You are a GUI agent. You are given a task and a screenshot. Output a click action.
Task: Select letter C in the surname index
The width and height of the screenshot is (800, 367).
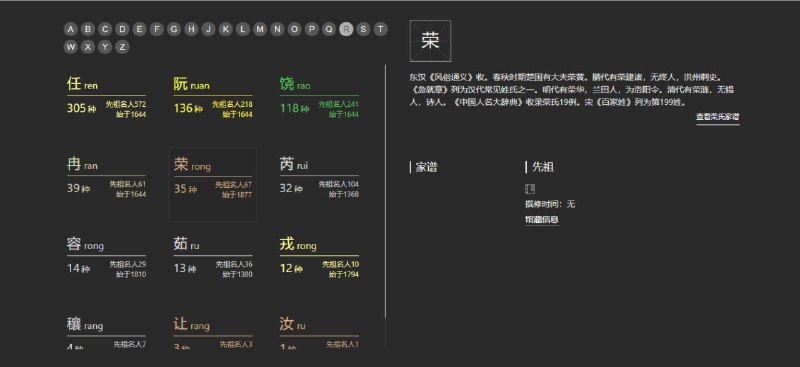pos(105,29)
